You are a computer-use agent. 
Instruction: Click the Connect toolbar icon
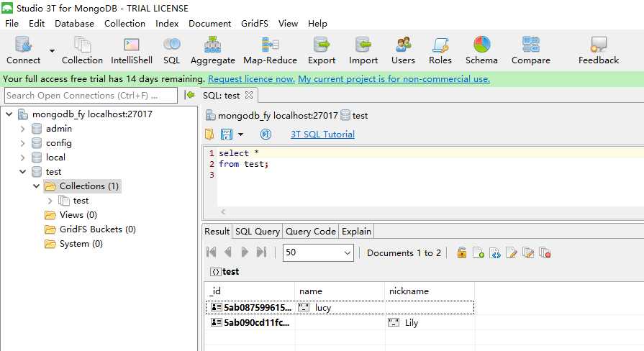23,50
